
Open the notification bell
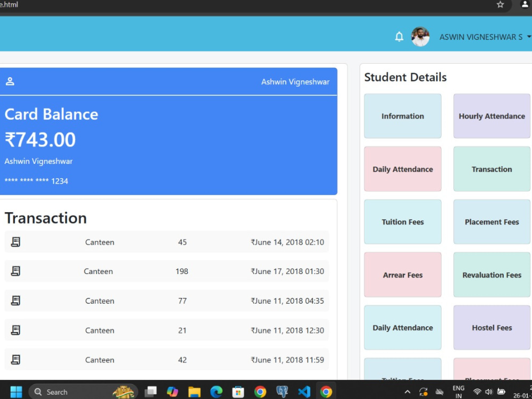(399, 37)
